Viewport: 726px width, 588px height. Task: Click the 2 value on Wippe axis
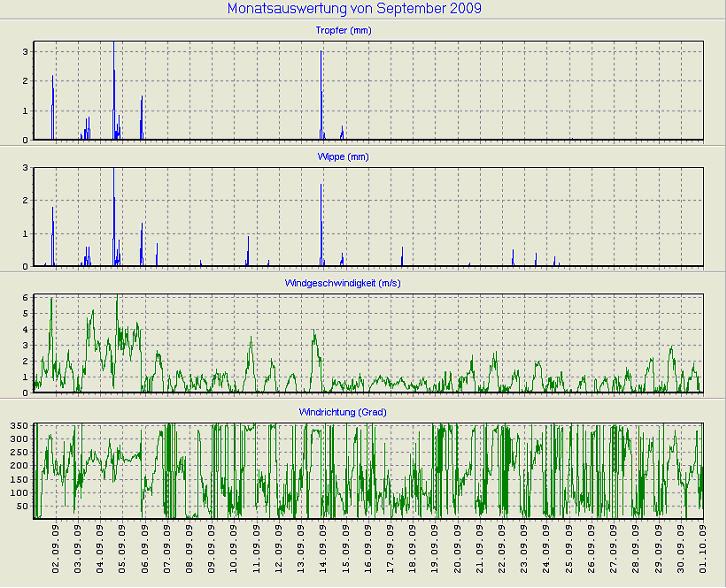coord(24,200)
